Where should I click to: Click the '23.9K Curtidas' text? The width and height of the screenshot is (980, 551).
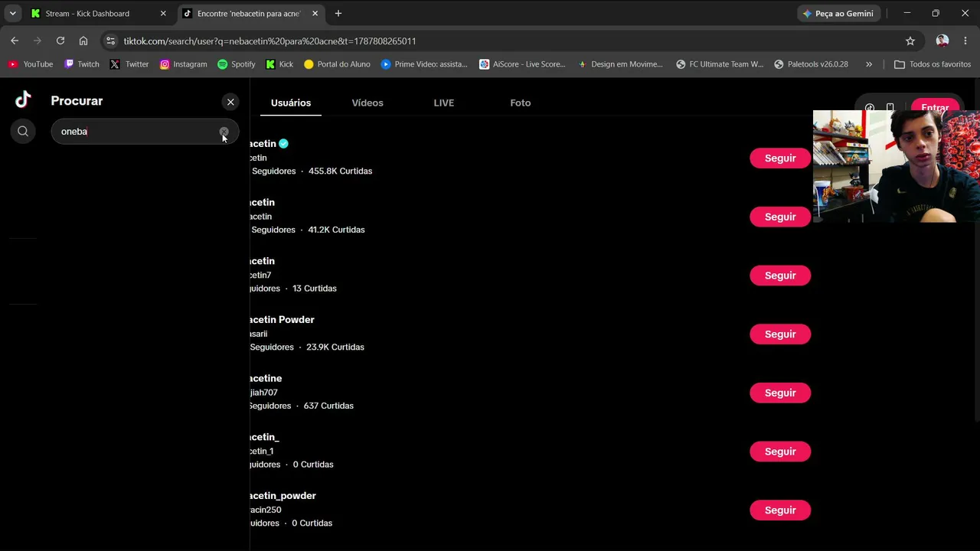coord(335,347)
